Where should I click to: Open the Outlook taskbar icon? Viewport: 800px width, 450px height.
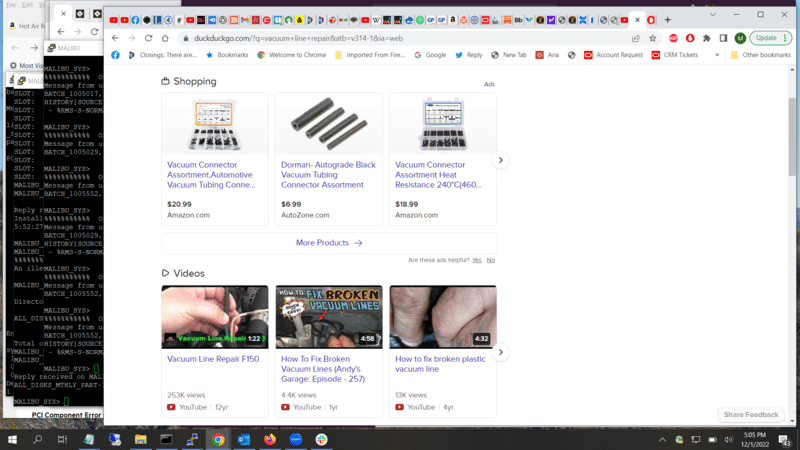point(244,439)
